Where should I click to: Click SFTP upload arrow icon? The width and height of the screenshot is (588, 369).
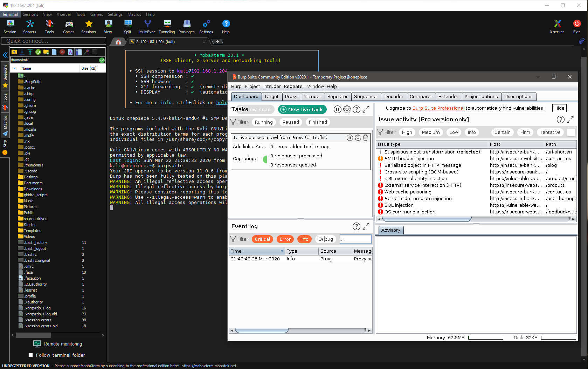coord(30,52)
